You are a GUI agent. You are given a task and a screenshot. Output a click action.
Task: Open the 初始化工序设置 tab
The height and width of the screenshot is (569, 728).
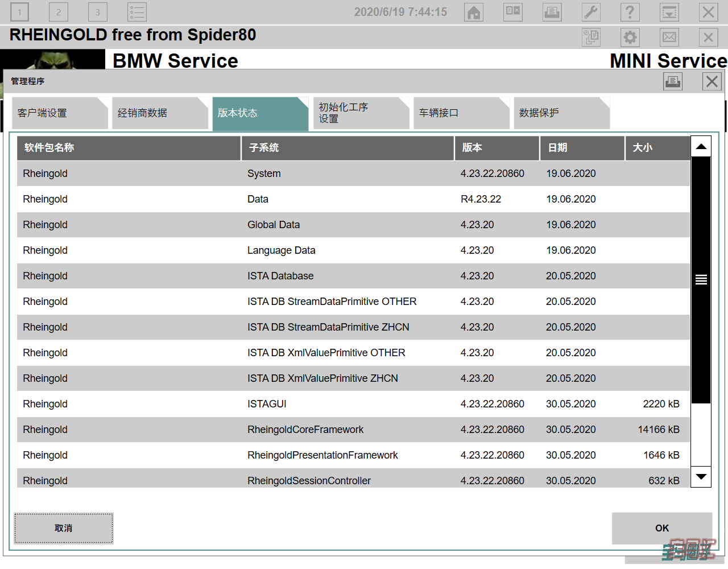point(361,113)
